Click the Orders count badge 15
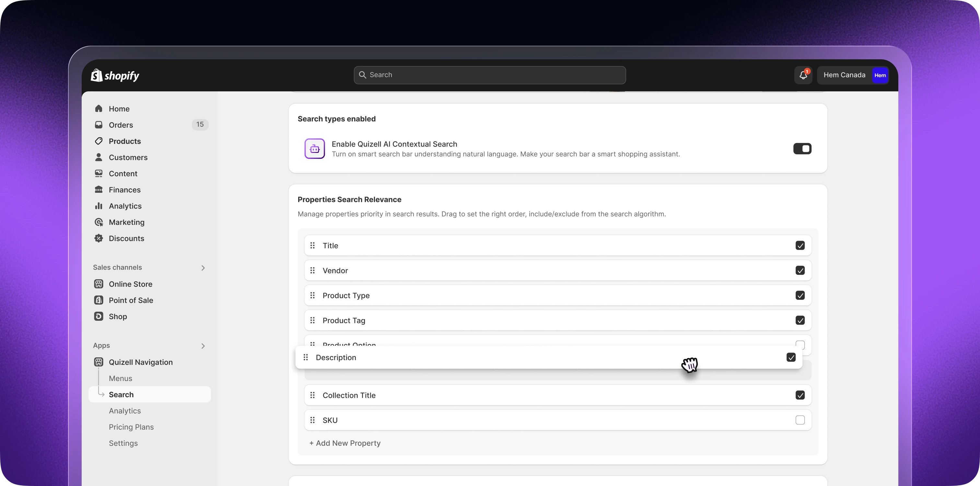 click(x=200, y=124)
